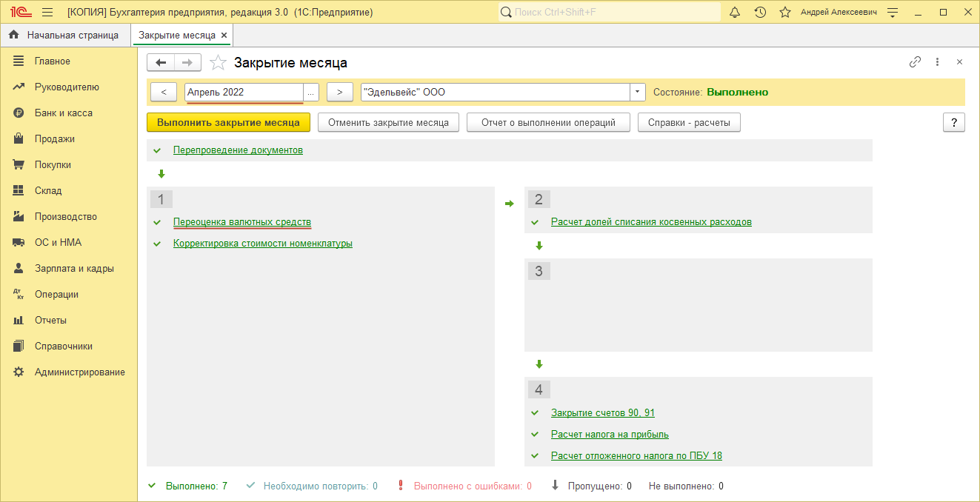The width and height of the screenshot is (980, 502).
Task: Switch to Начальная страница tab
Action: pos(65,35)
